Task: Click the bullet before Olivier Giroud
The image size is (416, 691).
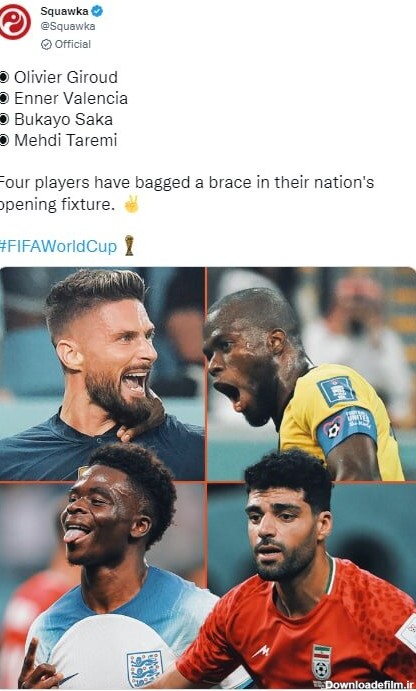Action: [4, 78]
